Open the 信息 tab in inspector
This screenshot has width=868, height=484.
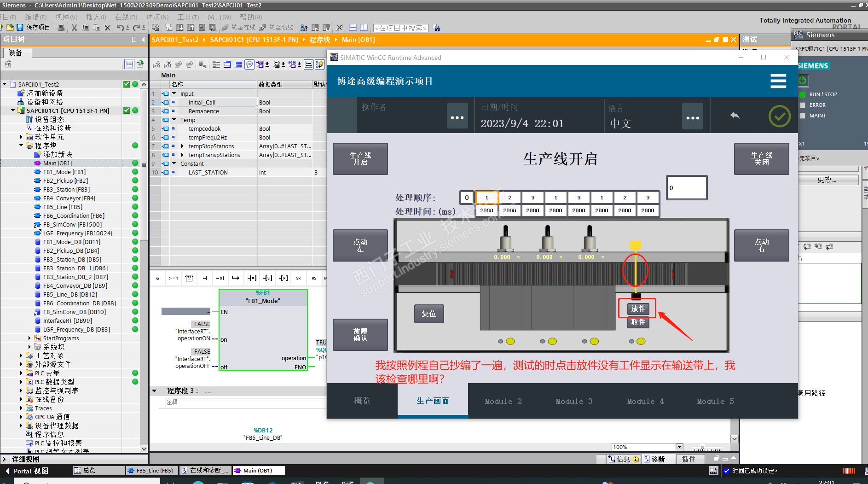click(x=624, y=459)
